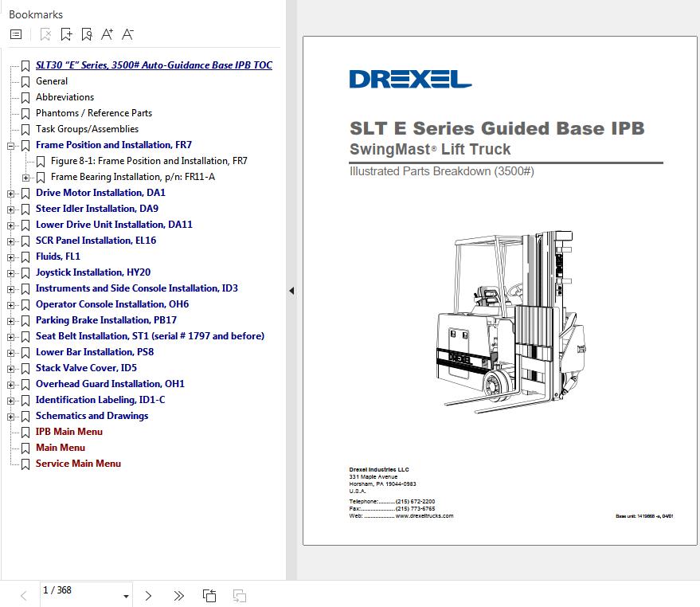Expand Drive Motor Installation, DA1

(10, 194)
